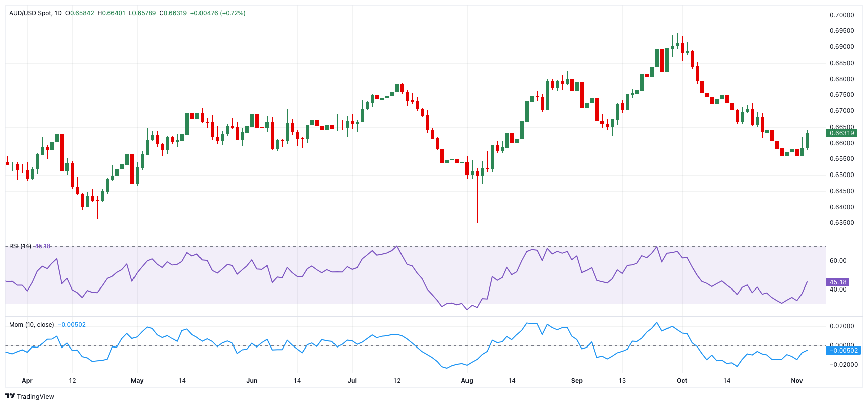Click the TradingView logo icon
This screenshot has height=405, width=868.
[10, 396]
